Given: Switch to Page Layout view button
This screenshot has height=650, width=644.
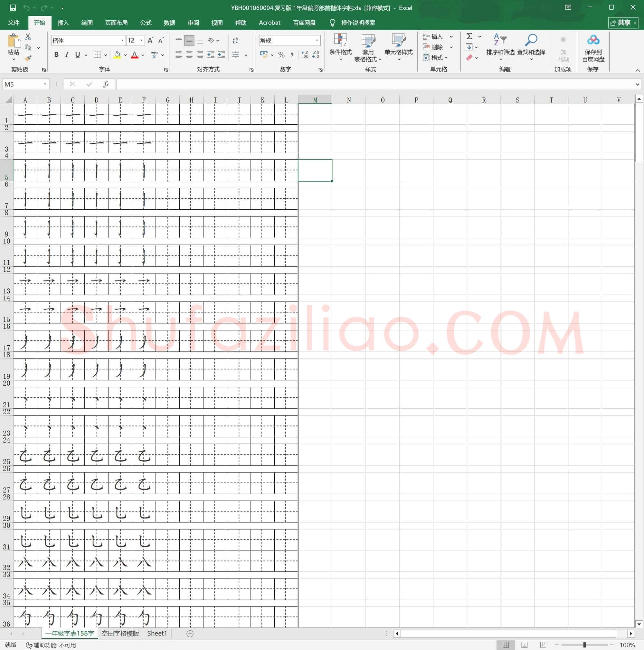Looking at the screenshot, I should 524,645.
